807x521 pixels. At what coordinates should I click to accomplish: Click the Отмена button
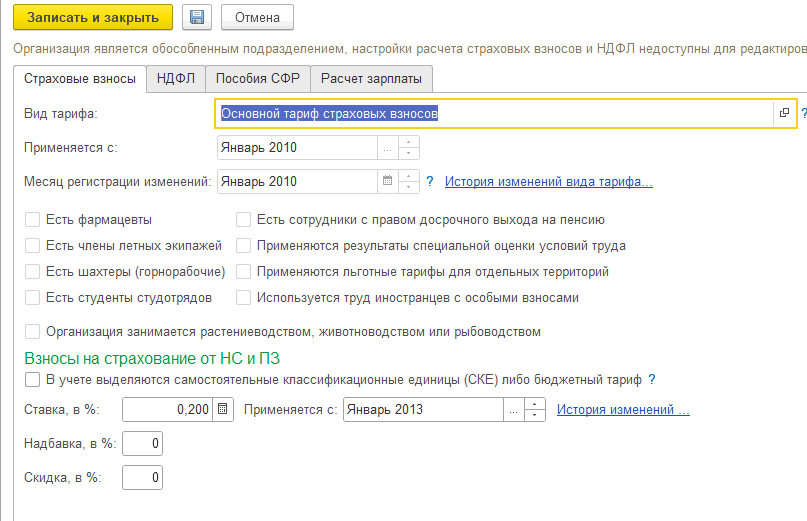click(x=257, y=18)
